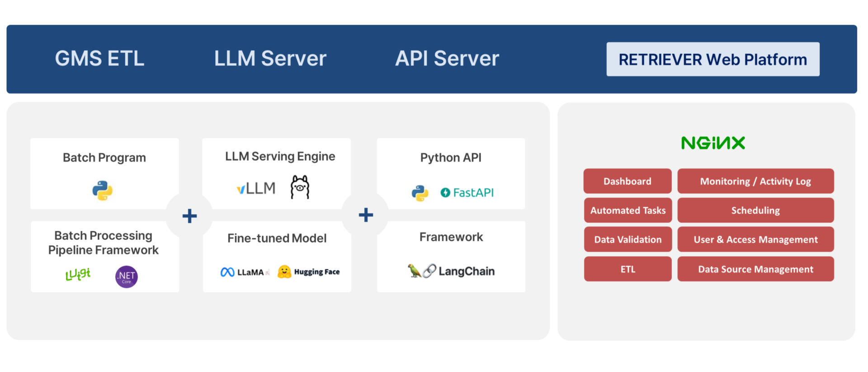868x372 pixels.
Task: Open the Dashboard button
Action: 627,181
